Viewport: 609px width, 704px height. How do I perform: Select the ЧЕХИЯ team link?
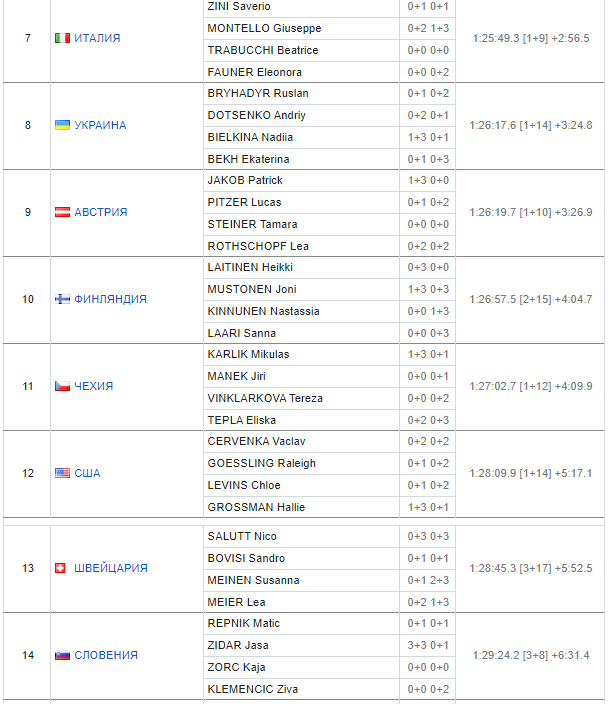click(93, 386)
